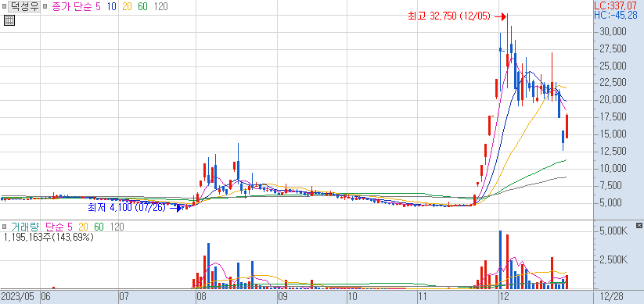This screenshot has height=304, width=644.
Task: Toggle the square marker left of 덕성우
Action: tap(4, 7)
